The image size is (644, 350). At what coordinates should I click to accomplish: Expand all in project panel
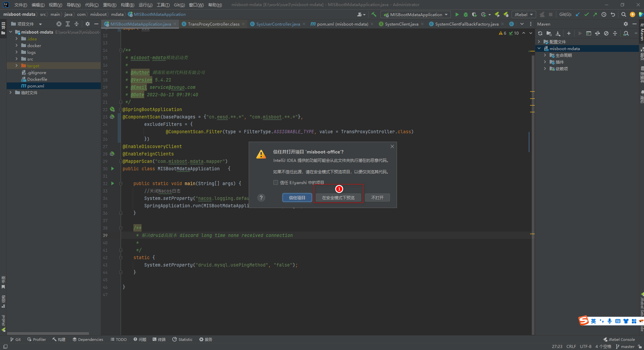(x=68, y=24)
